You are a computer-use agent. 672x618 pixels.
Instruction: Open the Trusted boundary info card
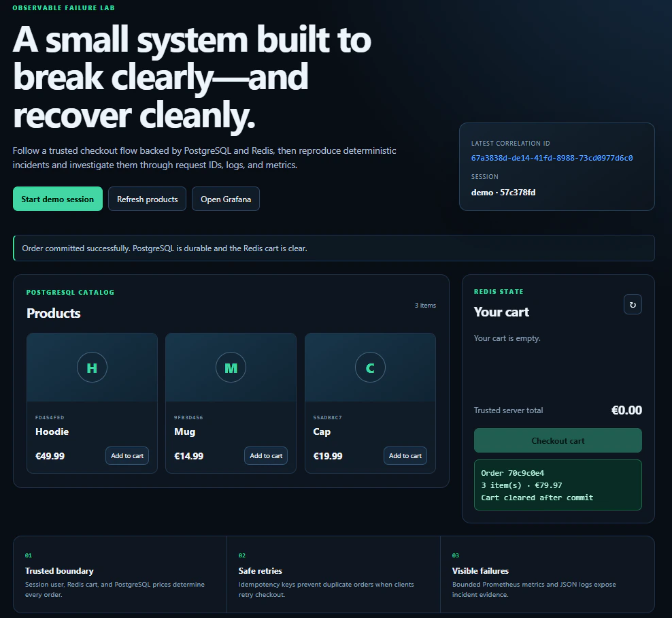click(120, 574)
